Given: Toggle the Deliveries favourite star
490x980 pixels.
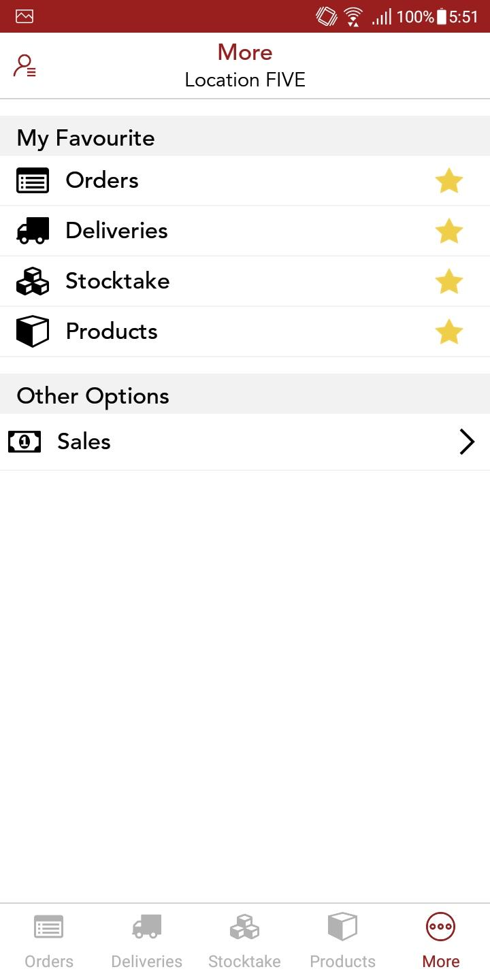Looking at the screenshot, I should click(x=449, y=231).
